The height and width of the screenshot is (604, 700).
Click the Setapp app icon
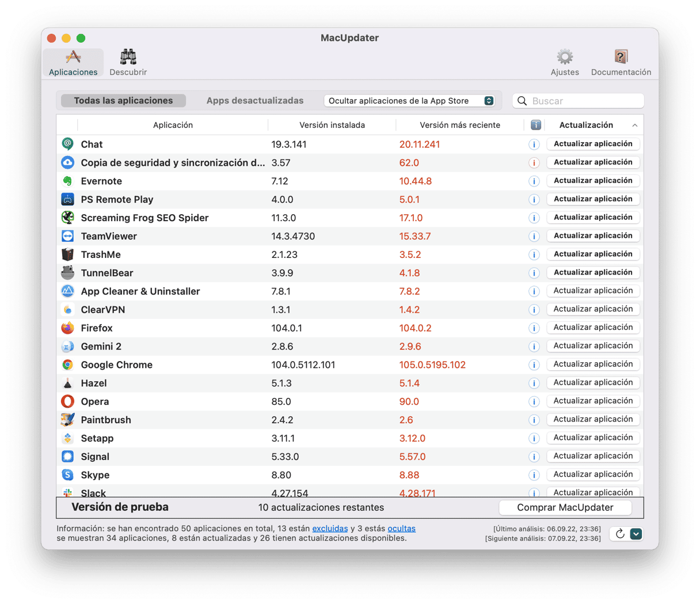click(x=68, y=438)
